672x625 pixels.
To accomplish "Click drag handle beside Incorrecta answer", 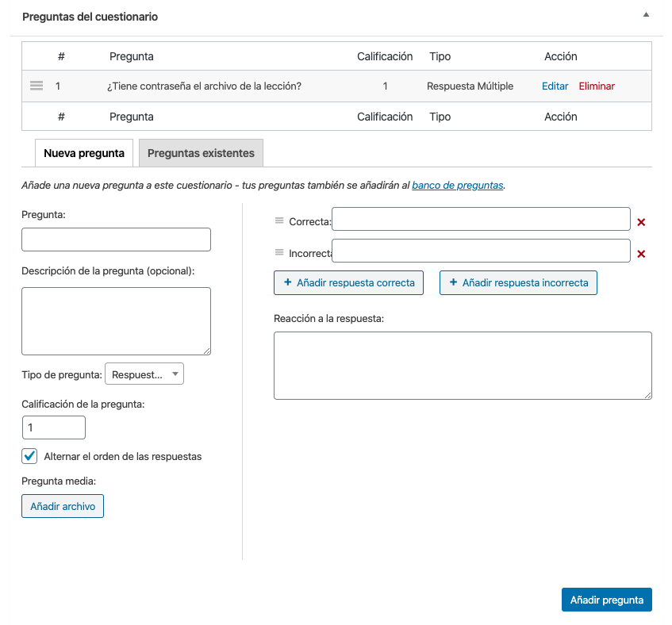I will click(279, 253).
